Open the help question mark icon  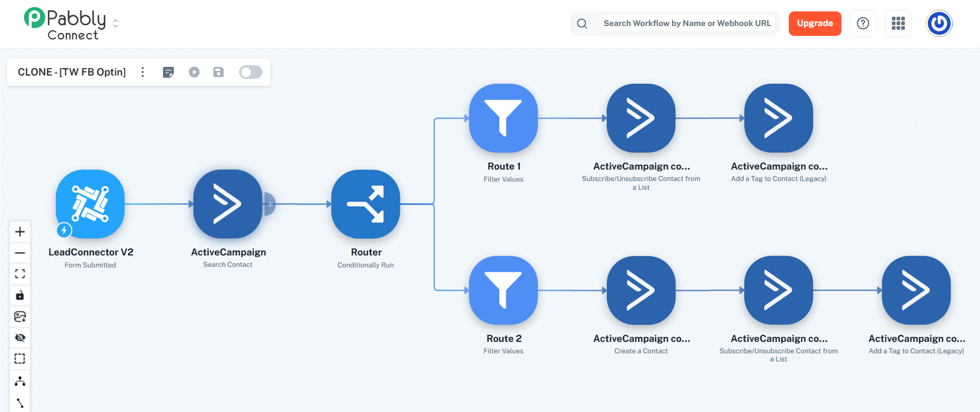coord(863,23)
